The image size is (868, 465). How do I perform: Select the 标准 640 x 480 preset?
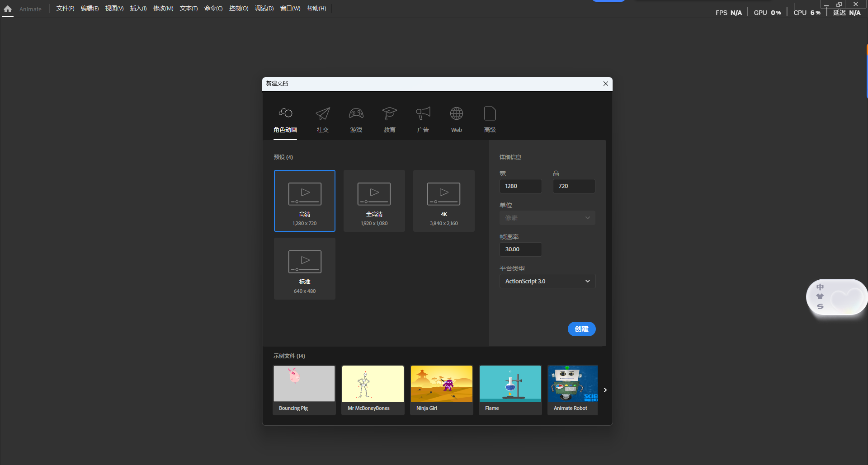coord(304,268)
